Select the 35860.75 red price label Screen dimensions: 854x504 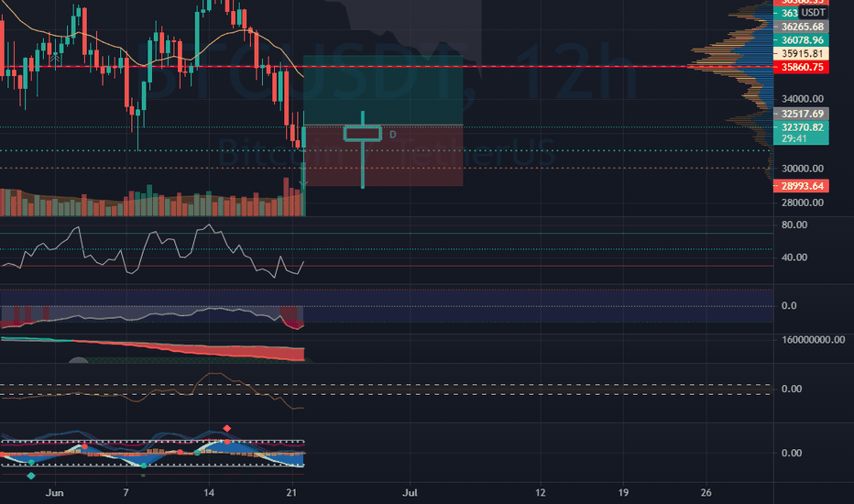click(801, 67)
